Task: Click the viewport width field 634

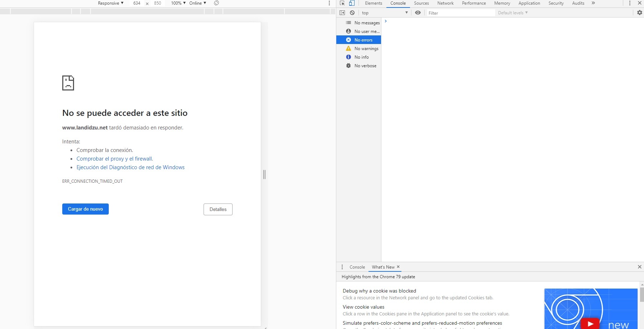Action: tap(137, 3)
